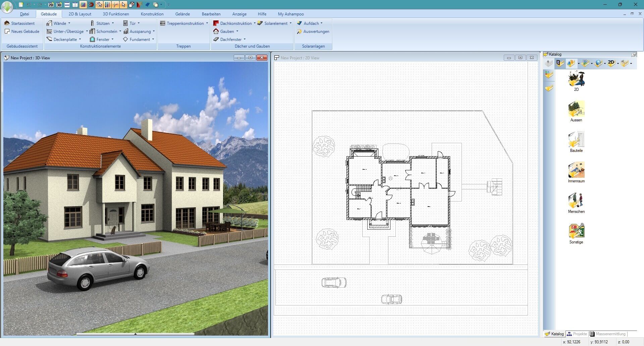Viewport: 644px width, 346px height.
Task: Expand the 2D dropdown in the Katalog panel
Action: tap(618, 64)
